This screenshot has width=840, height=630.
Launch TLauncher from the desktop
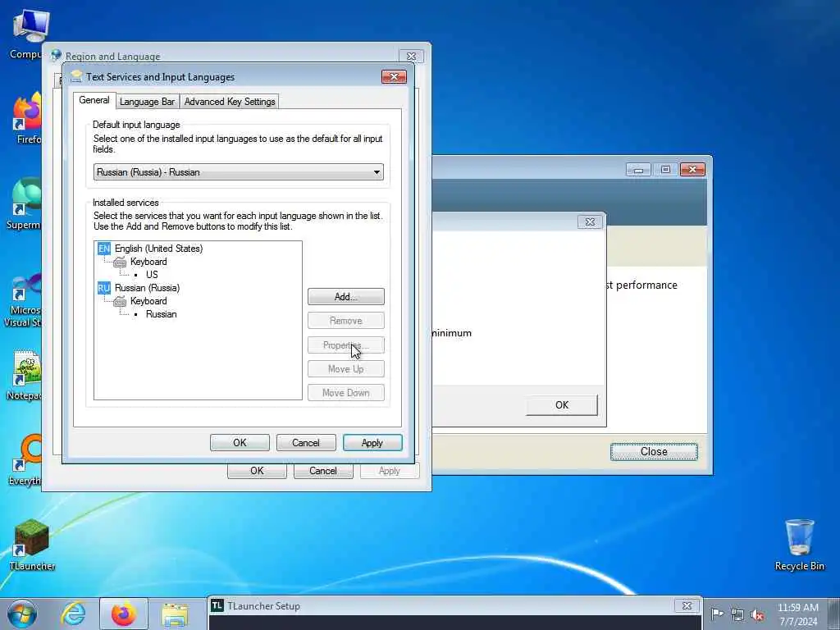pos(32,545)
